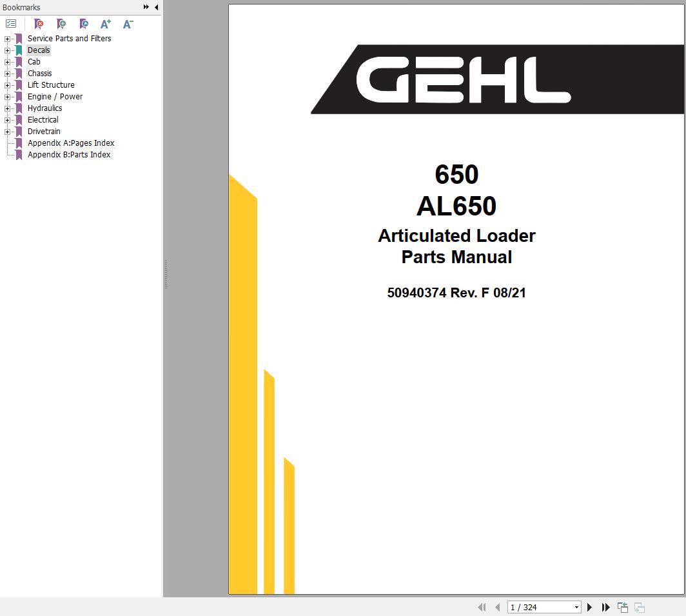Click the find current bookmark icon
Image resolution: width=686 pixels, height=616 pixels.
(x=84, y=24)
